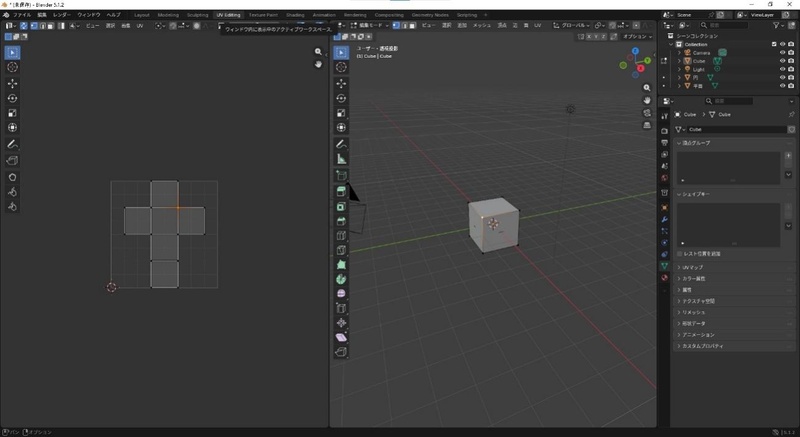Select the Extrude Region tool
Viewport: 800px width, 437px height.
click(341, 192)
